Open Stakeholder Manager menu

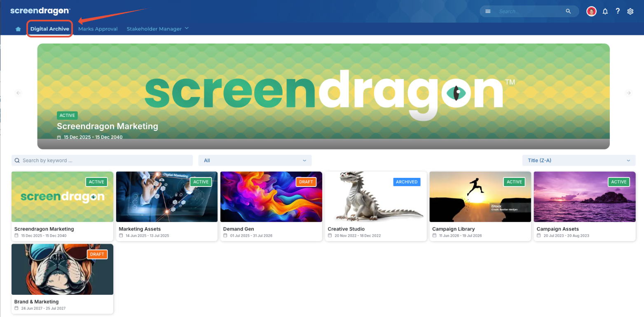pos(154,29)
